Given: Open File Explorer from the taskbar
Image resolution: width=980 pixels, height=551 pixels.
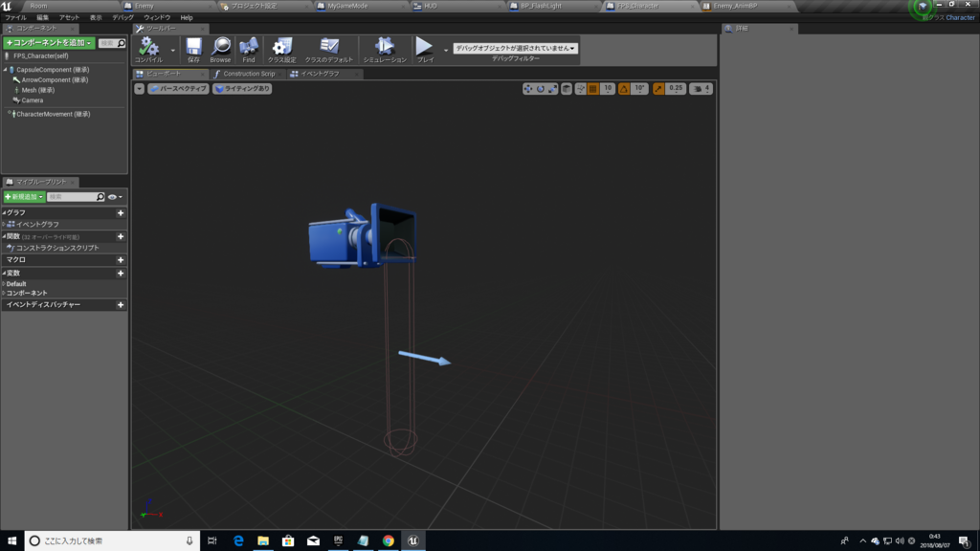Looking at the screenshot, I should [x=263, y=541].
